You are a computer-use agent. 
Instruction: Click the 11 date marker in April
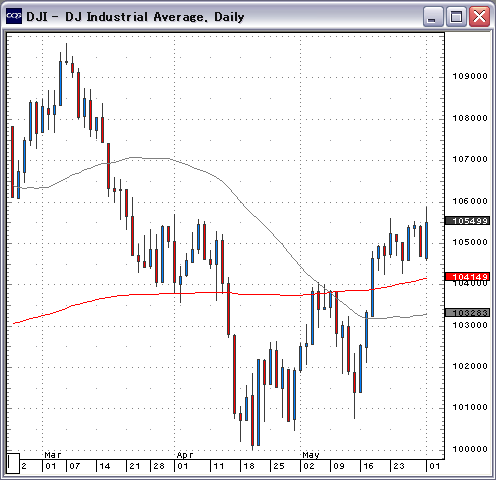click(x=219, y=466)
